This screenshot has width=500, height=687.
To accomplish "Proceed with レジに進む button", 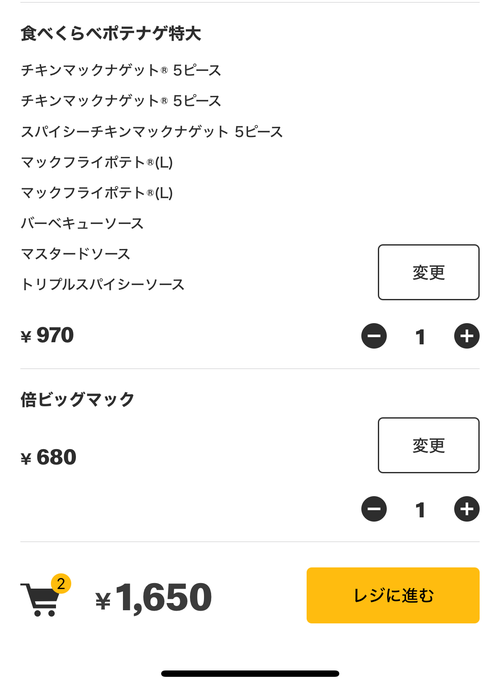I will click(x=393, y=595).
